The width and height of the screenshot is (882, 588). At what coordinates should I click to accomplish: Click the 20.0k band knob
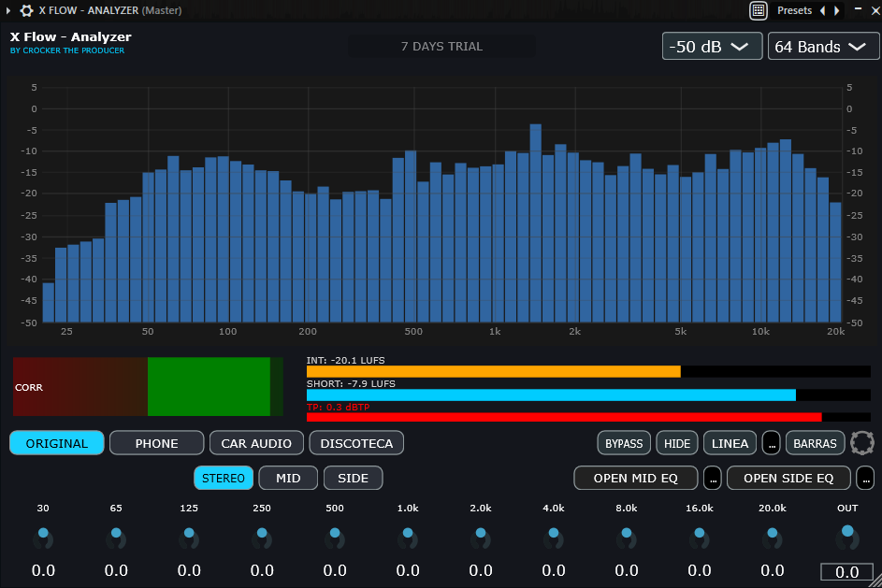[773, 538]
